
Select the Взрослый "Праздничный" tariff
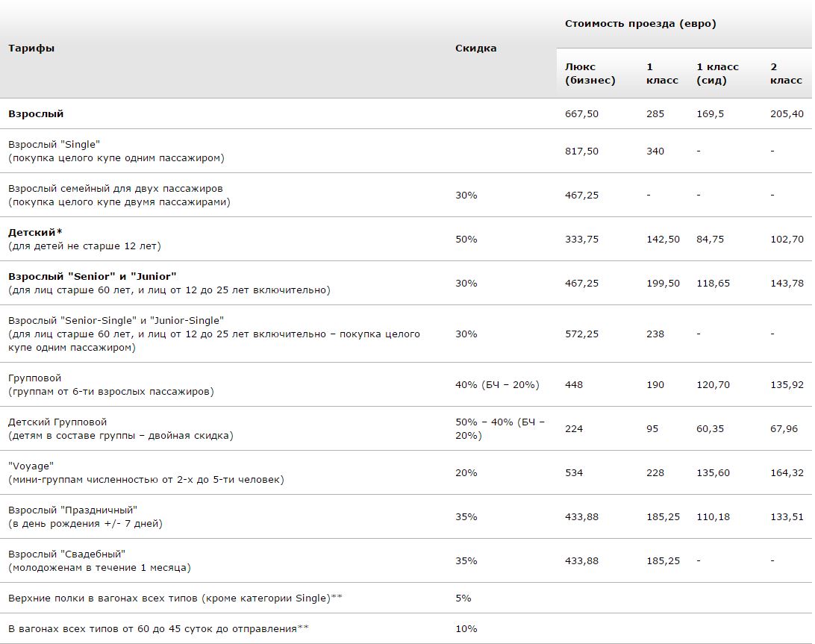73,510
